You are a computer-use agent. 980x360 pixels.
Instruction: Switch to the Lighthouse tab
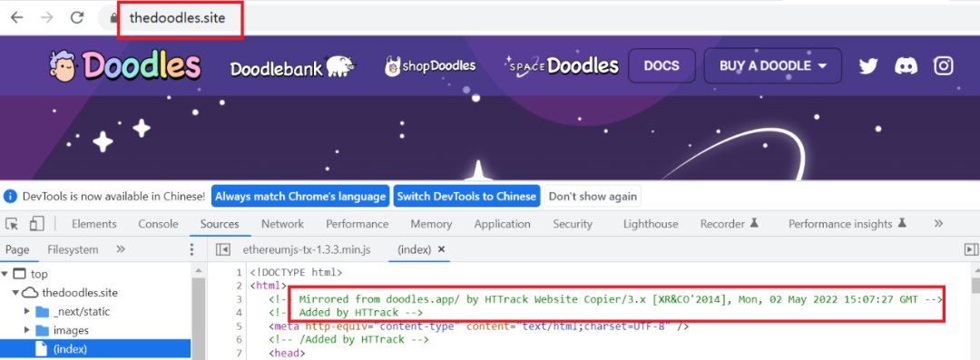point(650,224)
